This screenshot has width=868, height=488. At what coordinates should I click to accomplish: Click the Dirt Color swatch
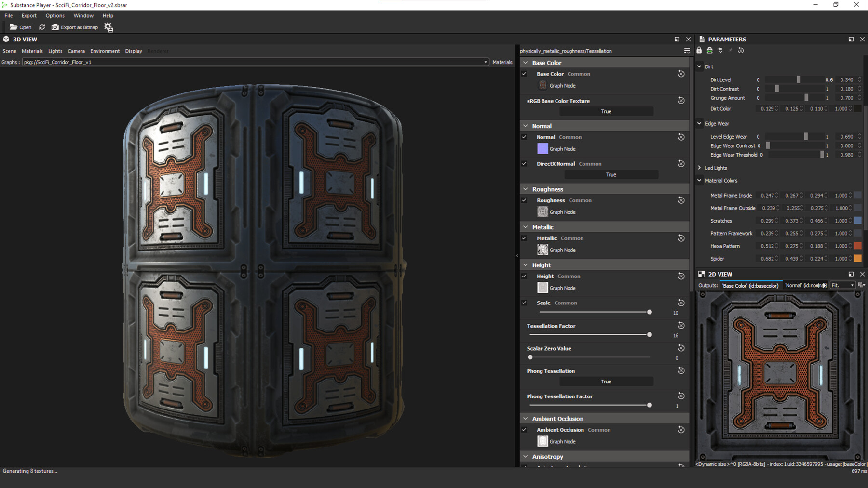tap(858, 108)
